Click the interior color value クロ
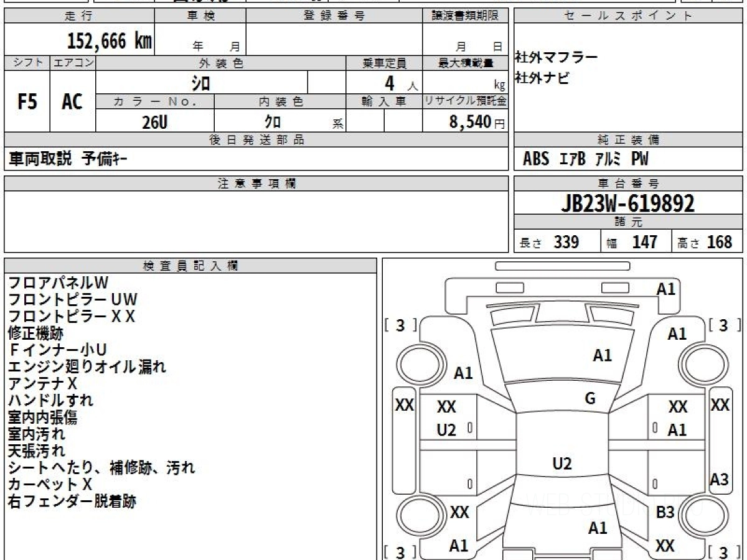Screen dimensions: 747x560 [x=273, y=122]
